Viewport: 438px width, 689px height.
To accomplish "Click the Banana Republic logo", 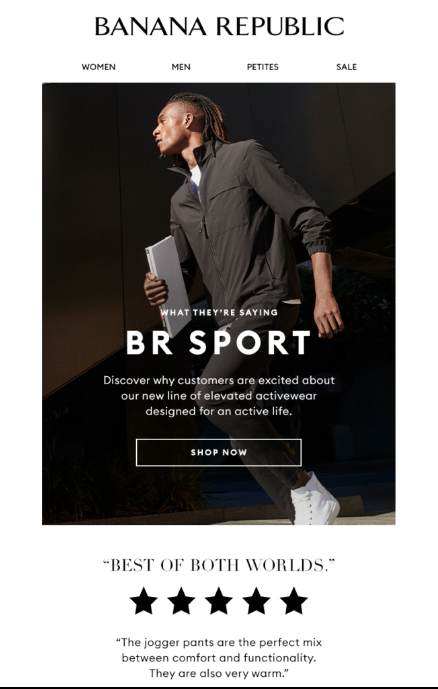I will coord(219,26).
